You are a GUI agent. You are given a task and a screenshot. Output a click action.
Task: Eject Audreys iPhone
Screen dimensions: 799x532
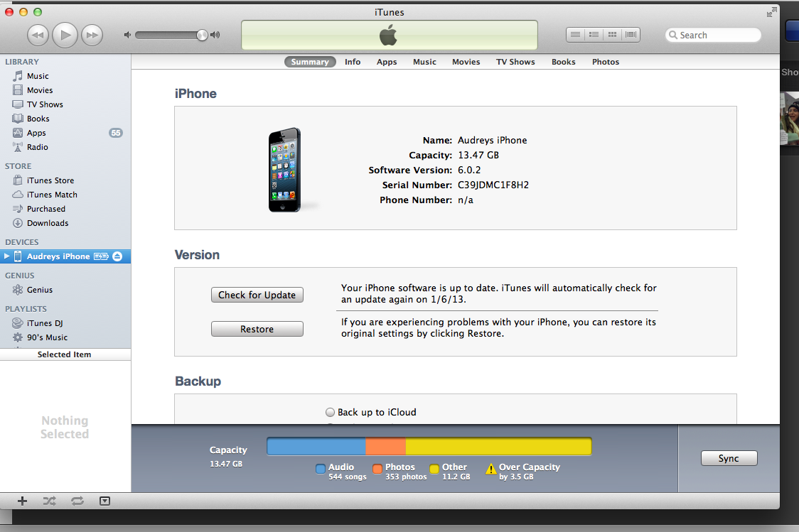point(117,256)
